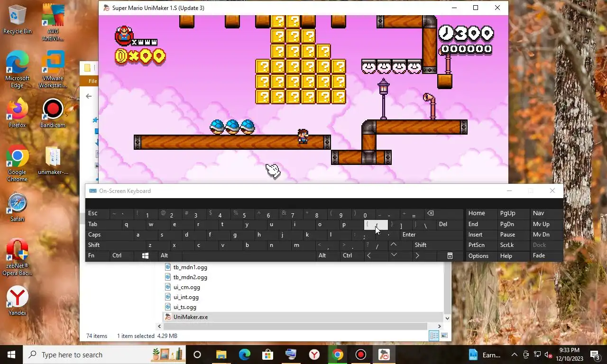This screenshot has width=607, height=364.
Task: Select ui_cm.ogg file
Action: point(186,287)
